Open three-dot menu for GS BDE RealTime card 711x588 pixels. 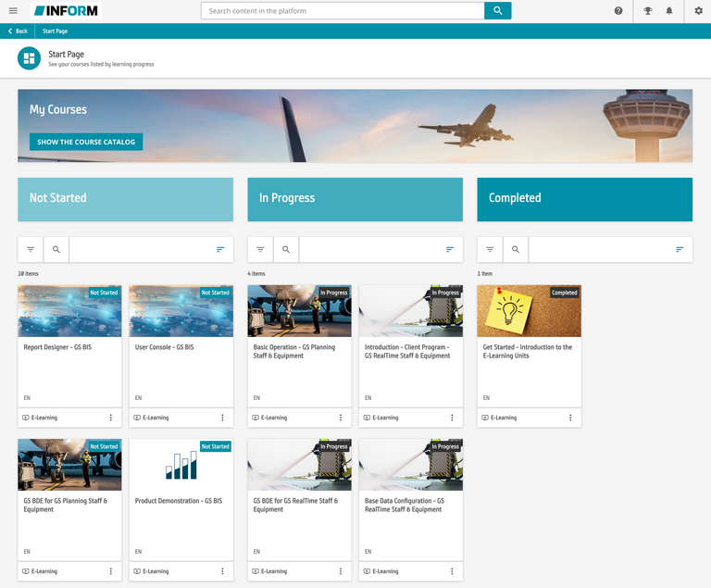(x=341, y=571)
